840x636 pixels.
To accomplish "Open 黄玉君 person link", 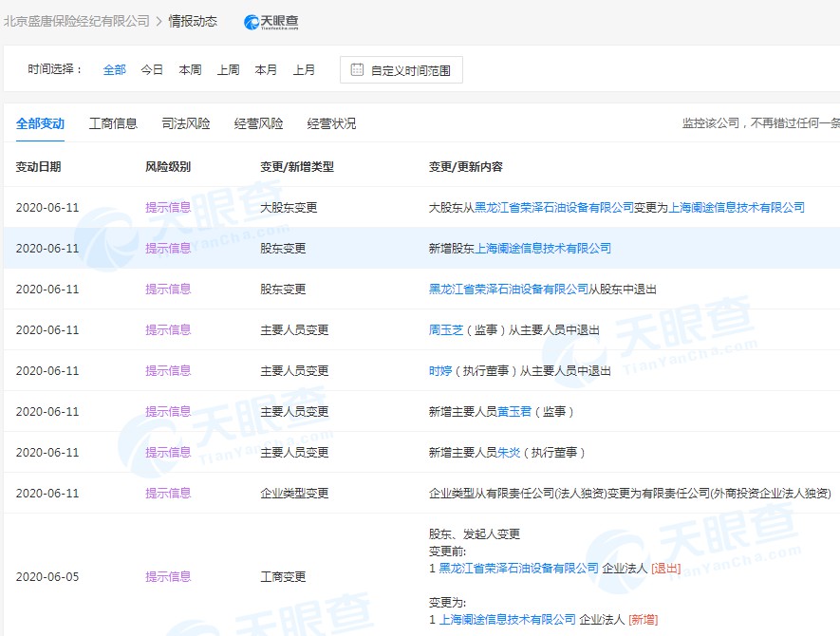I will click(514, 411).
